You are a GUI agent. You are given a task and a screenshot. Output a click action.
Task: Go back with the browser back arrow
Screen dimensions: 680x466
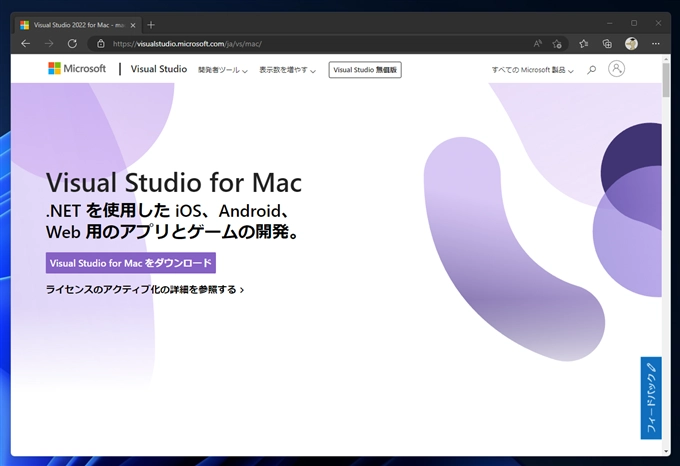26,44
